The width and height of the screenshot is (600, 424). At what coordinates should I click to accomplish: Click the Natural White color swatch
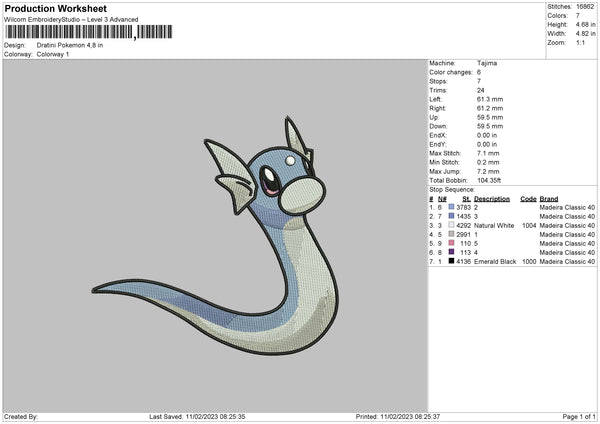[451, 225]
